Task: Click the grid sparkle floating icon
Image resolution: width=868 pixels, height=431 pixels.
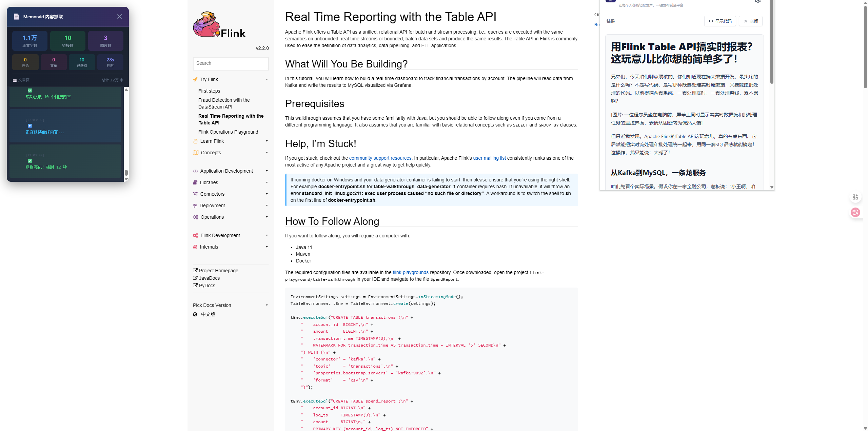Action: pyautogui.click(x=855, y=197)
